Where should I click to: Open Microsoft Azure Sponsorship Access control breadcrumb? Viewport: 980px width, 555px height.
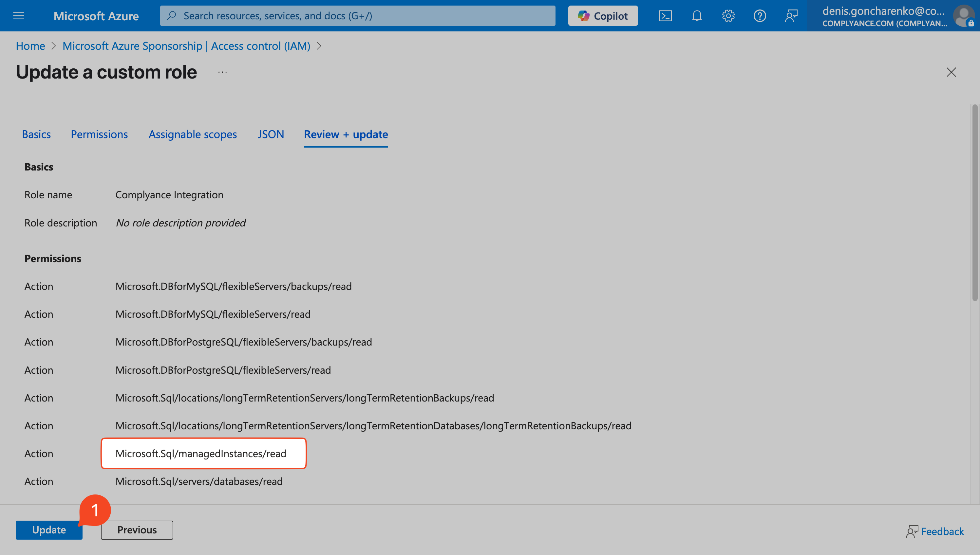(x=186, y=46)
